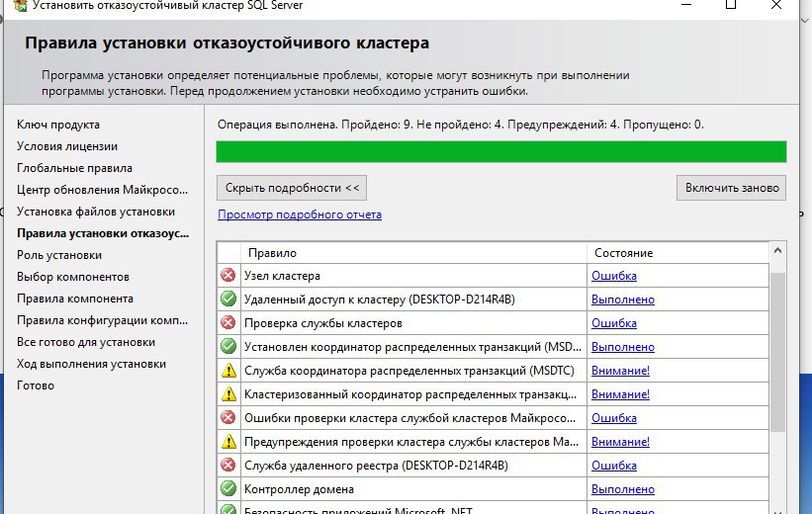Open Внимание! link for Служба координатора распределенных транзакций (MSDTC)

point(620,371)
